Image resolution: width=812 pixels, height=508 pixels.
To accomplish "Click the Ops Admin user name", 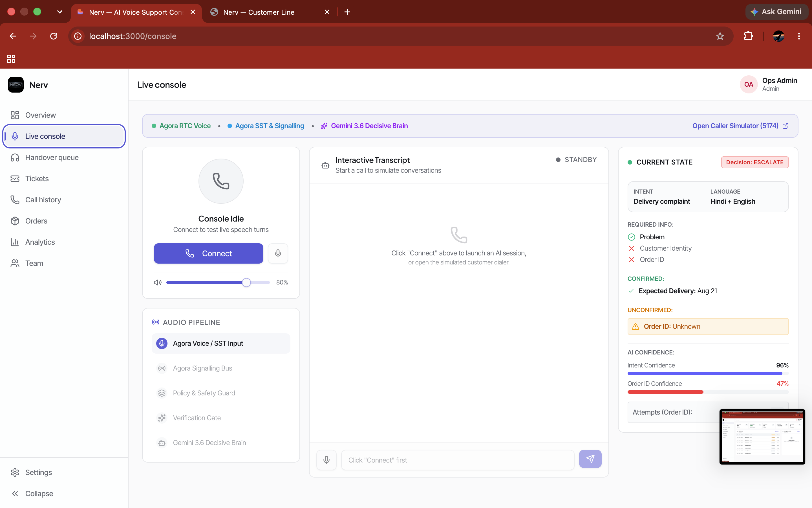I will pyautogui.click(x=780, y=80).
